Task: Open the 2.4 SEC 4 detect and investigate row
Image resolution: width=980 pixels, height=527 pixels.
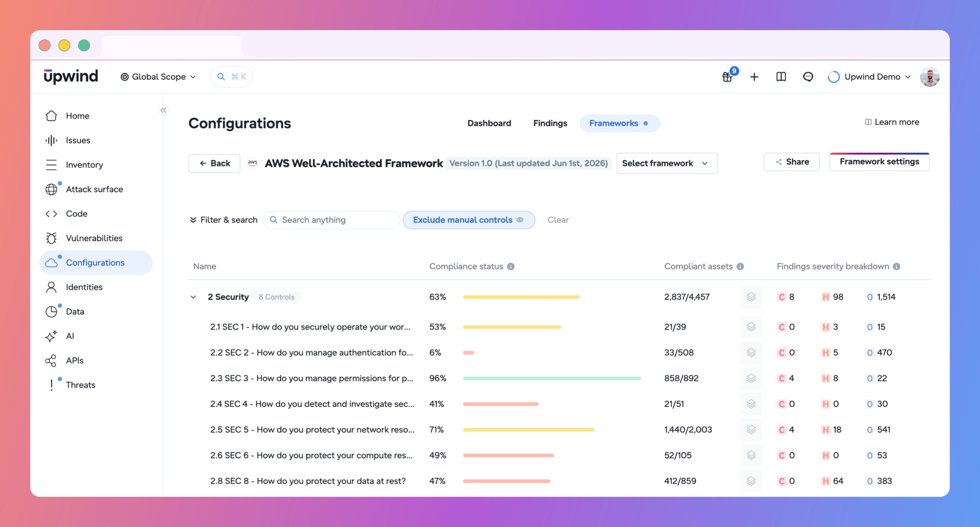Action: pyautogui.click(x=559, y=404)
